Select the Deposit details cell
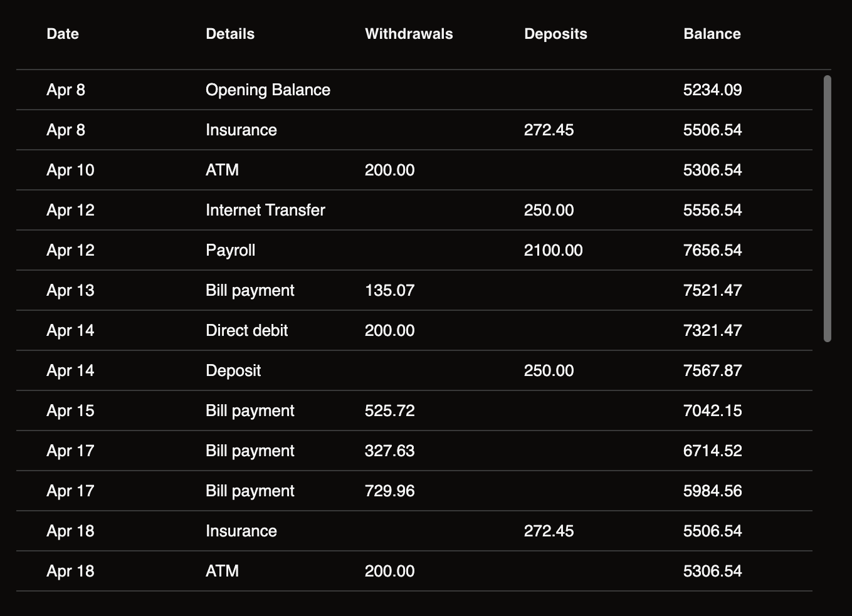Viewport: 852px width, 616px height. pyautogui.click(x=233, y=371)
